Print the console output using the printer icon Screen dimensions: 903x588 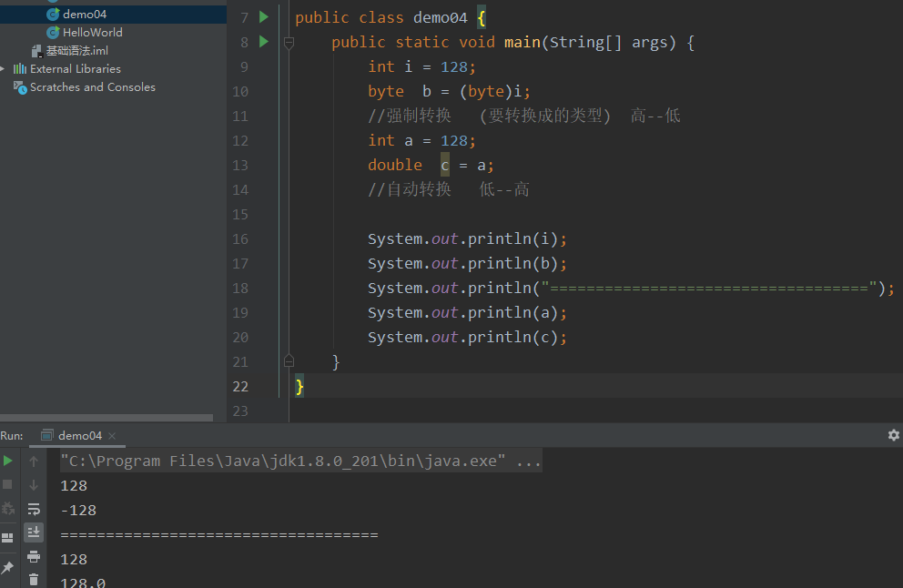click(x=34, y=556)
